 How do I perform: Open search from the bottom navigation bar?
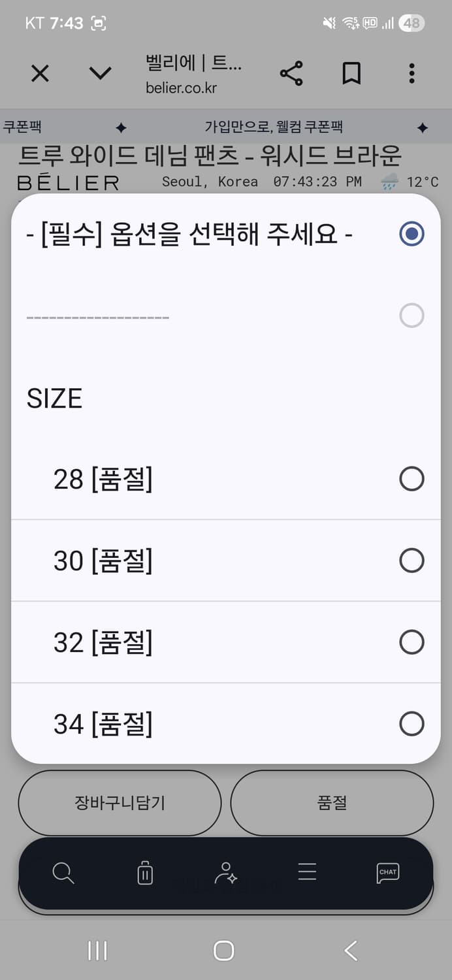[x=63, y=872]
